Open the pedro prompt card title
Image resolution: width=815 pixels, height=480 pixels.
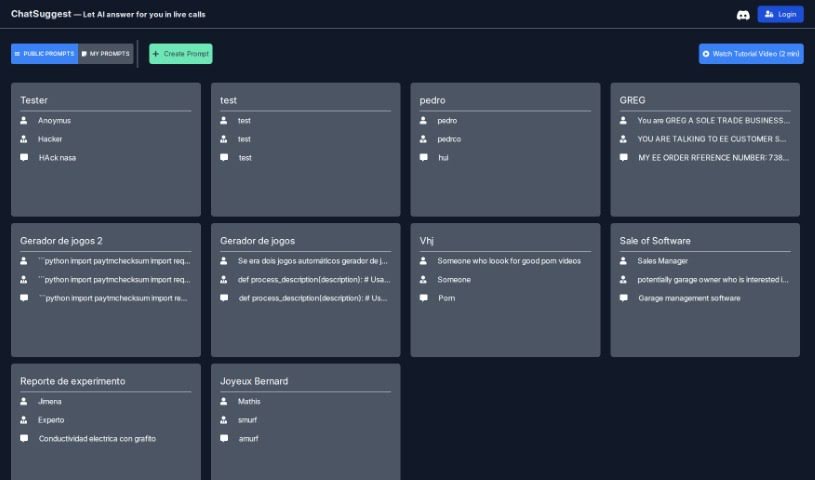point(432,100)
